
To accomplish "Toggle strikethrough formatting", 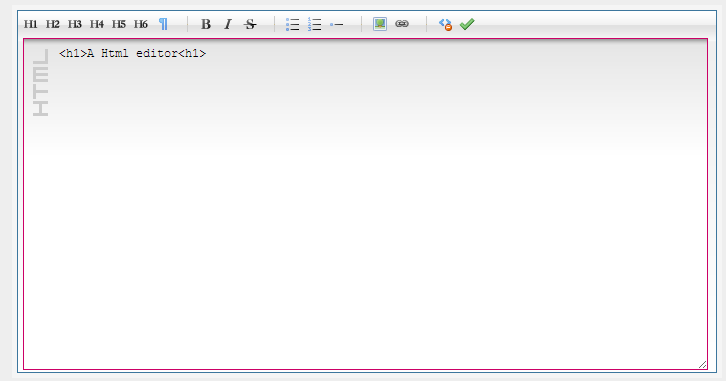I will (x=250, y=24).
